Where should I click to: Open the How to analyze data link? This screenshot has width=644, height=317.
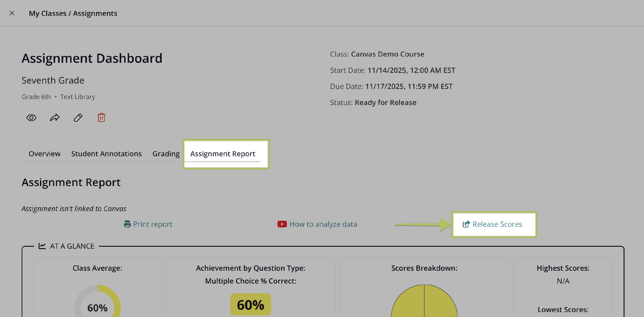(x=317, y=224)
